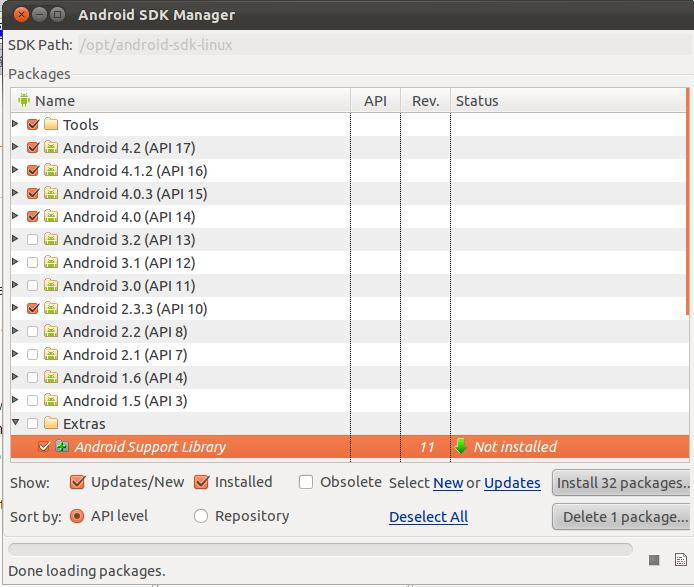Select API level sort option
694x587 pixels.
(77, 516)
